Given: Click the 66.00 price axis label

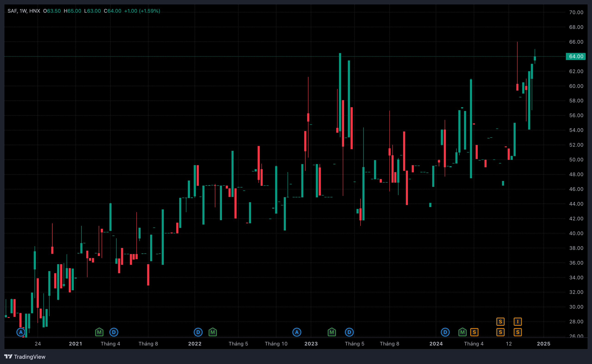Looking at the screenshot, I should click(x=576, y=42).
